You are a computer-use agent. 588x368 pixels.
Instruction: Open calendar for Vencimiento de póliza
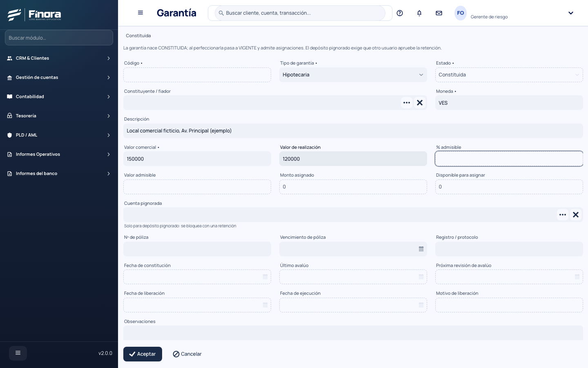click(421, 249)
